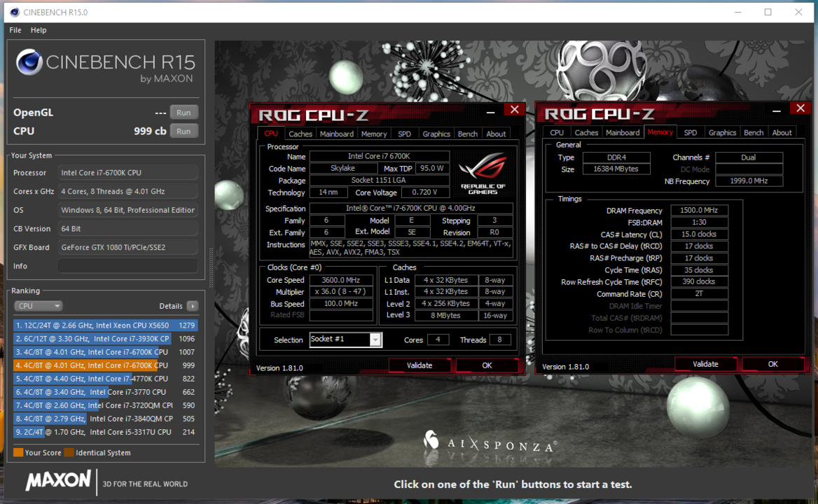
Task: Run the OpenGL benchmark
Action: (x=183, y=113)
